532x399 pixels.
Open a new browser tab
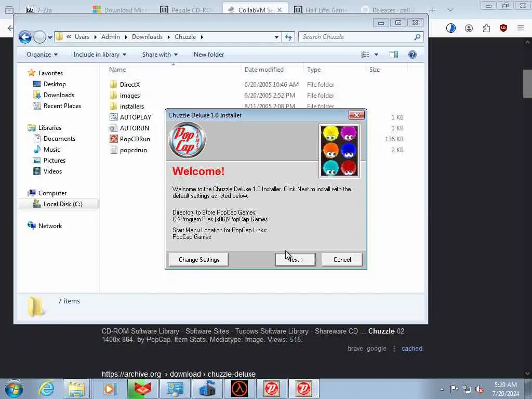[432, 10]
